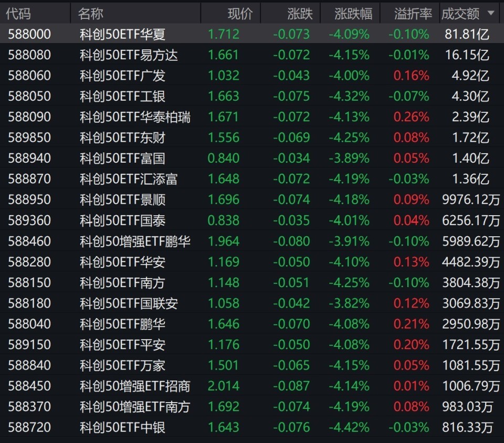Click price 0.838 of 科创50ETF国泰

pyautogui.click(x=224, y=220)
